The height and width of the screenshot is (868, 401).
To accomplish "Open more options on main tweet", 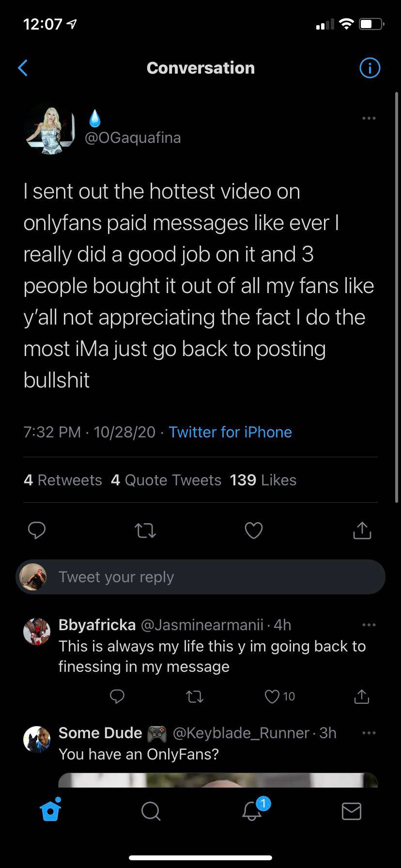I will (x=369, y=118).
